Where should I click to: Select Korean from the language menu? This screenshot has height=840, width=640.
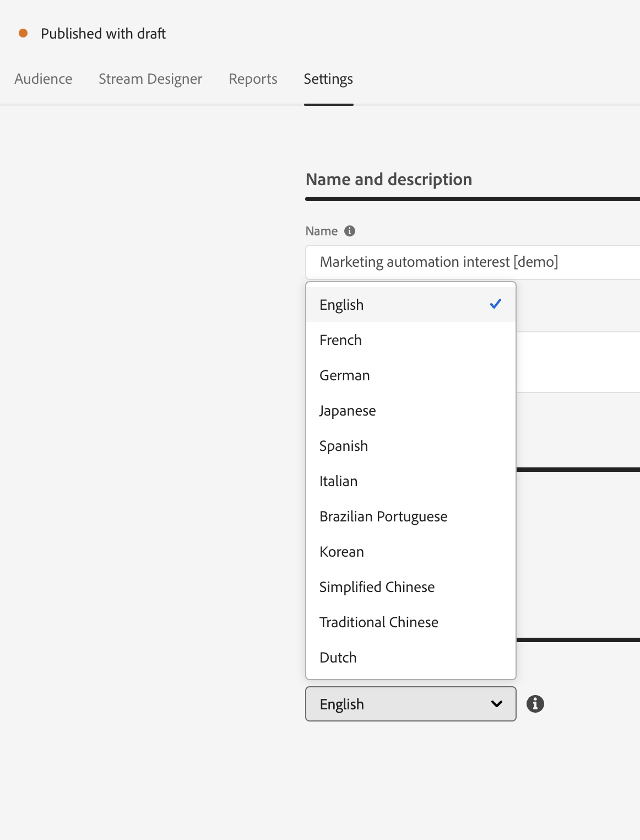click(341, 552)
